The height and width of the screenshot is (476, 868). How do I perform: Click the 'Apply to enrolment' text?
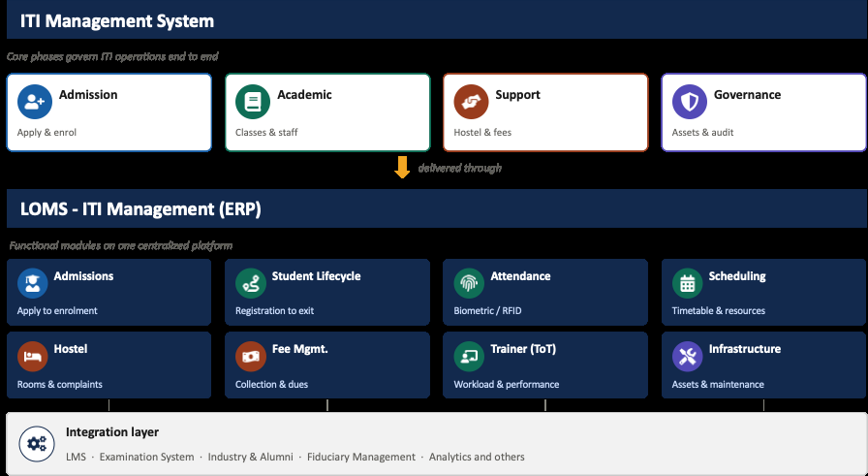click(x=57, y=311)
